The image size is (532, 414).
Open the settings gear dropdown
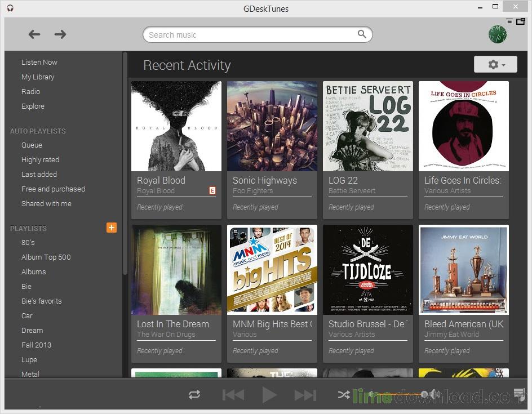(495, 65)
